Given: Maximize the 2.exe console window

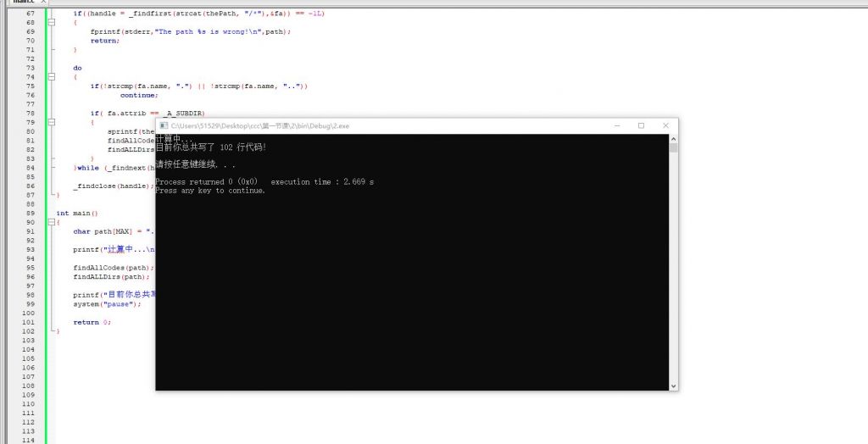Looking at the screenshot, I should tap(641, 125).
